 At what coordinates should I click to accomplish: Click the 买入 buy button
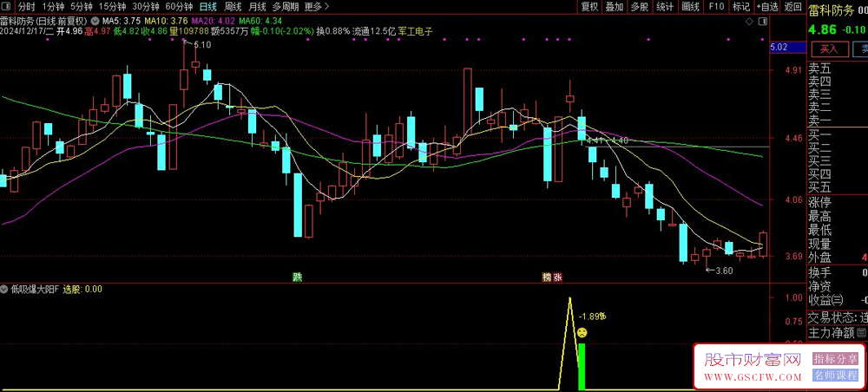pos(828,49)
